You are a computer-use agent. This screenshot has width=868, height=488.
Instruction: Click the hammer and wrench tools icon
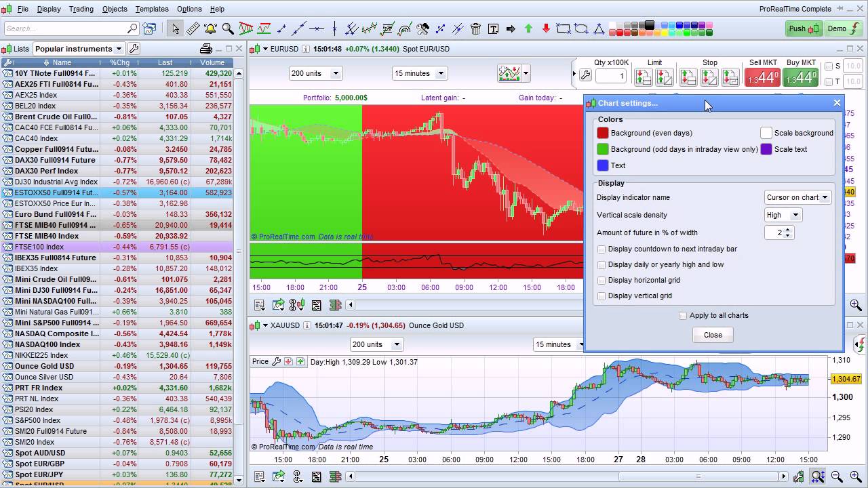pos(422,28)
